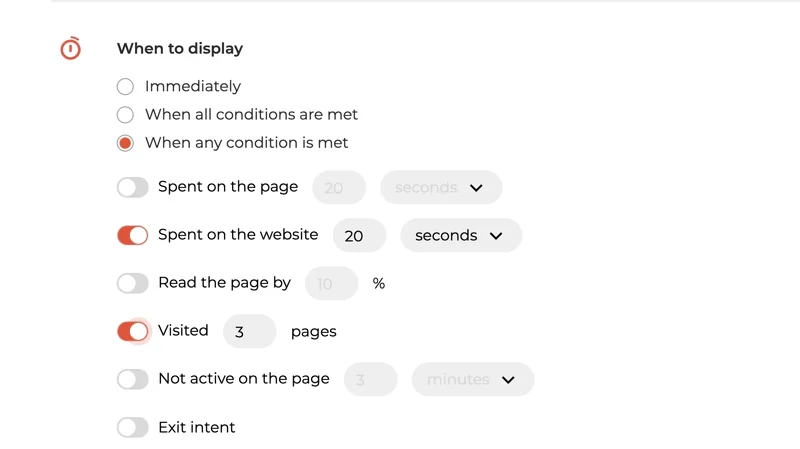Switch off the Visited pages toggle
800x449 pixels.
(132, 331)
